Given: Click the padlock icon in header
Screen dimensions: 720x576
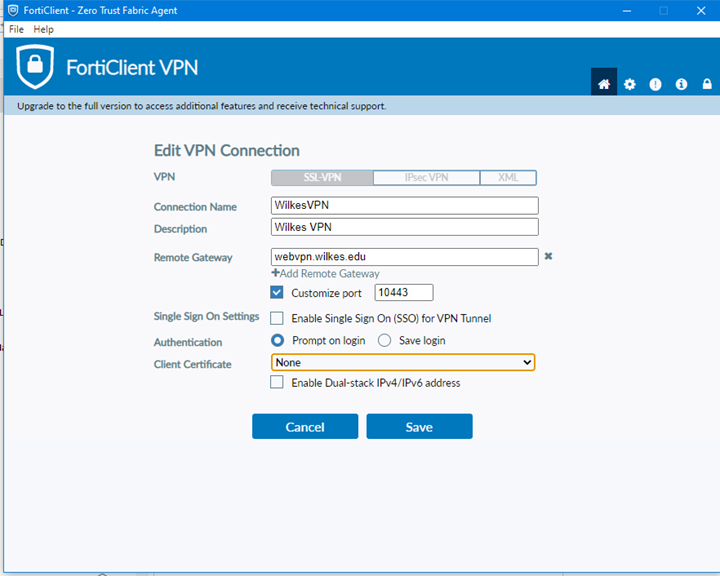Looking at the screenshot, I should tap(707, 84).
